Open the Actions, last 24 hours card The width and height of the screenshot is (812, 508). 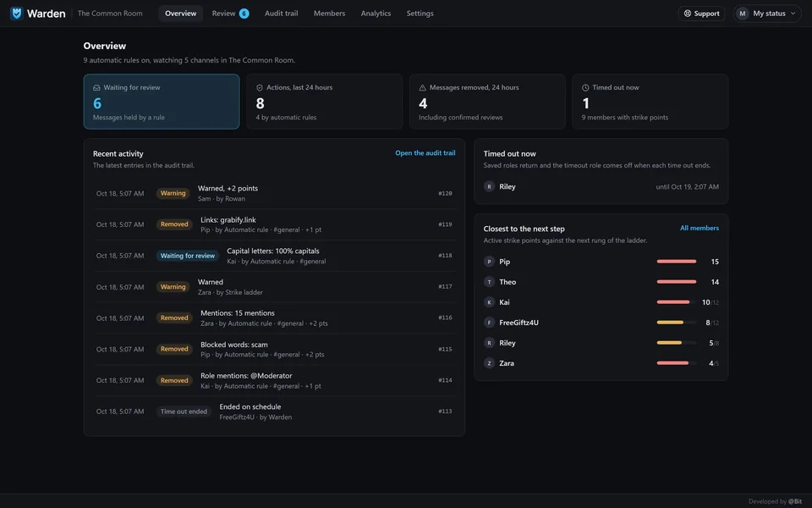324,102
